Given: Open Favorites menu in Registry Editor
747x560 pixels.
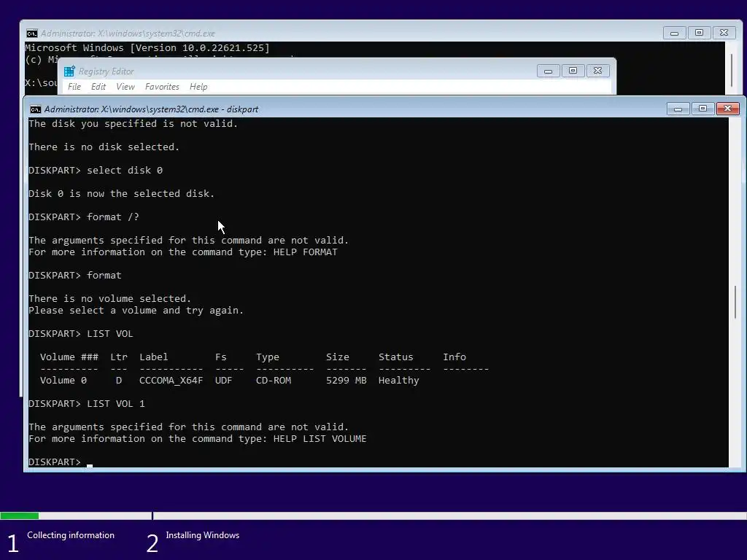Looking at the screenshot, I should pos(162,87).
